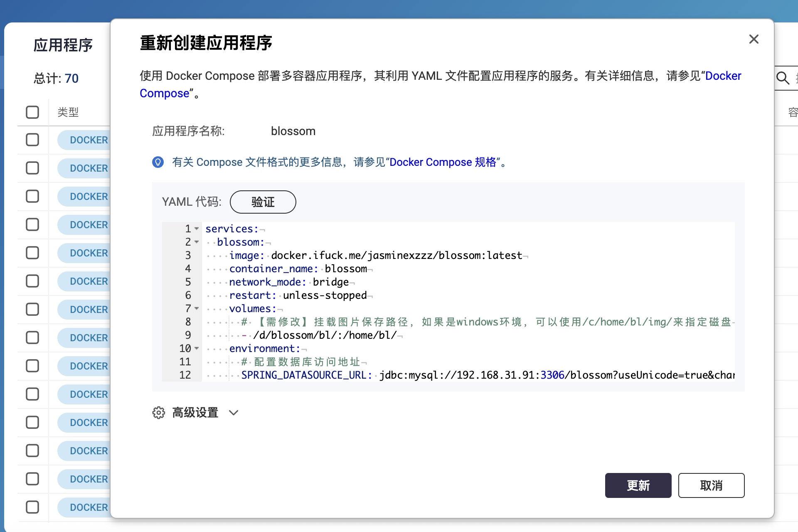Check the second DOCKER row checkbox
The height and width of the screenshot is (532, 798).
click(x=32, y=168)
